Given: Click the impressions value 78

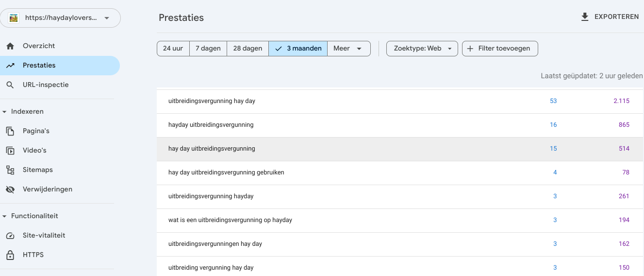Looking at the screenshot, I should point(626,172).
